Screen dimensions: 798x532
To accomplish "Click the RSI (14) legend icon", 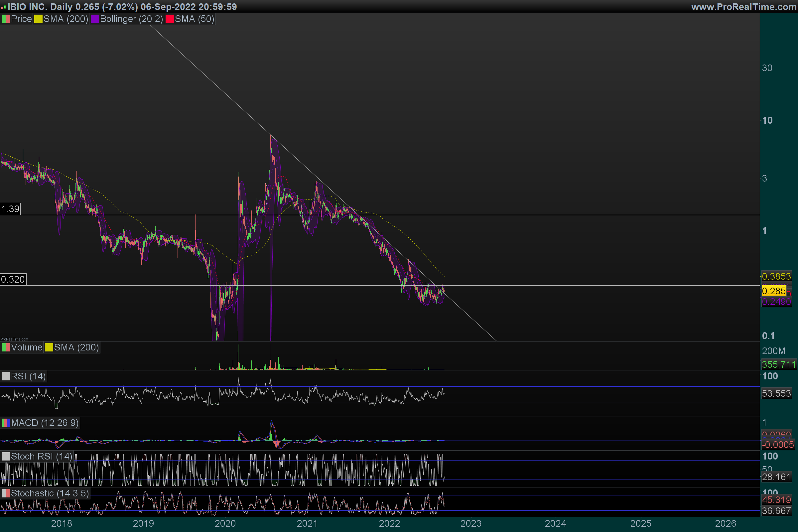I will tap(6, 376).
